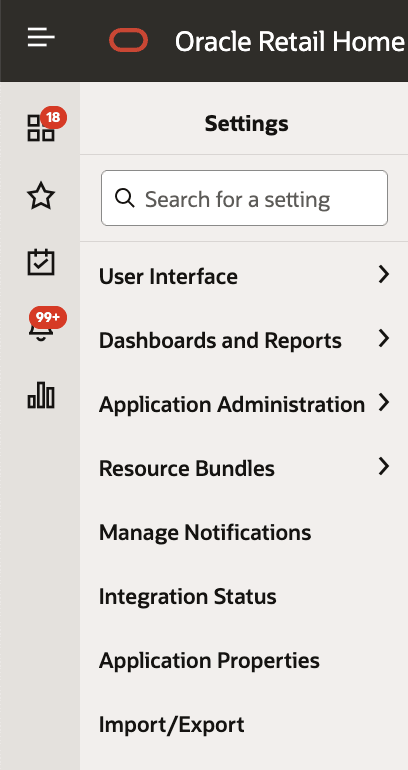Open the Reports bar chart icon
Viewport: 408px width, 770px height.
click(41, 395)
